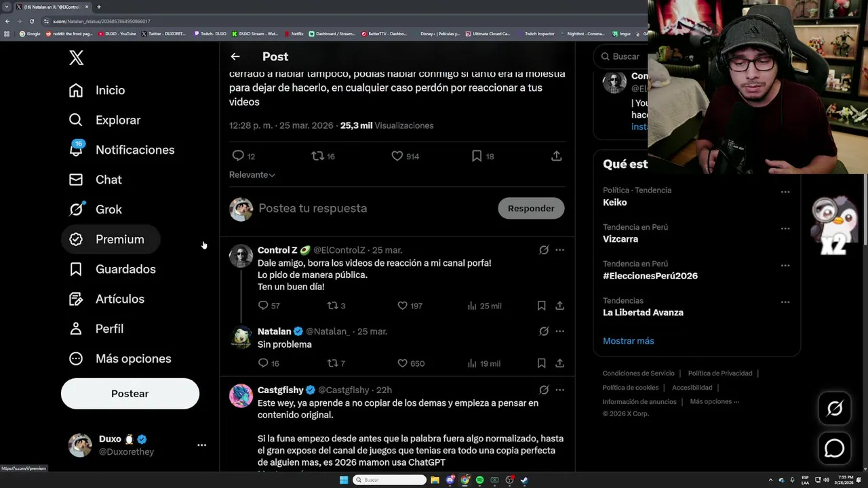The width and height of the screenshot is (868, 488).
Task: Expand Más opciones in the sidebar
Action: (x=120, y=359)
